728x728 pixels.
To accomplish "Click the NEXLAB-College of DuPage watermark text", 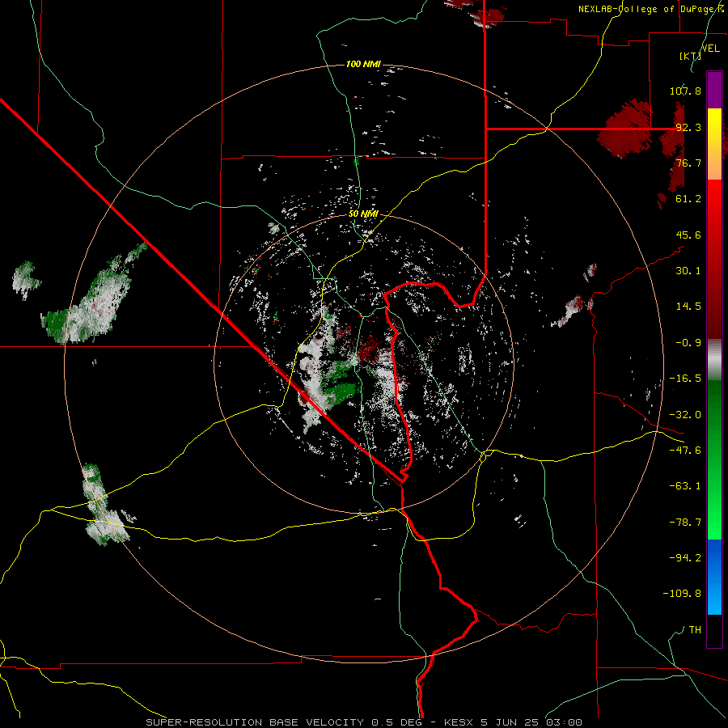I will [x=651, y=9].
